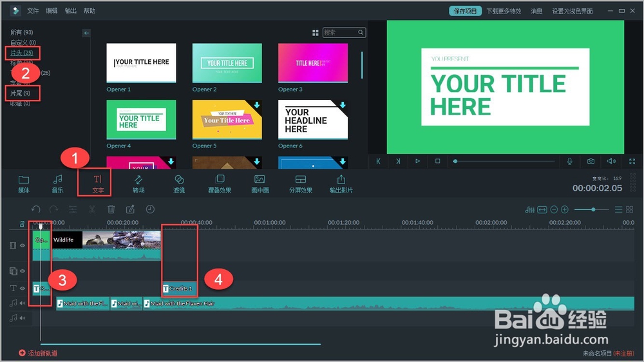Click the preview playback progress slider
644x362 pixels.
[x=504, y=162]
